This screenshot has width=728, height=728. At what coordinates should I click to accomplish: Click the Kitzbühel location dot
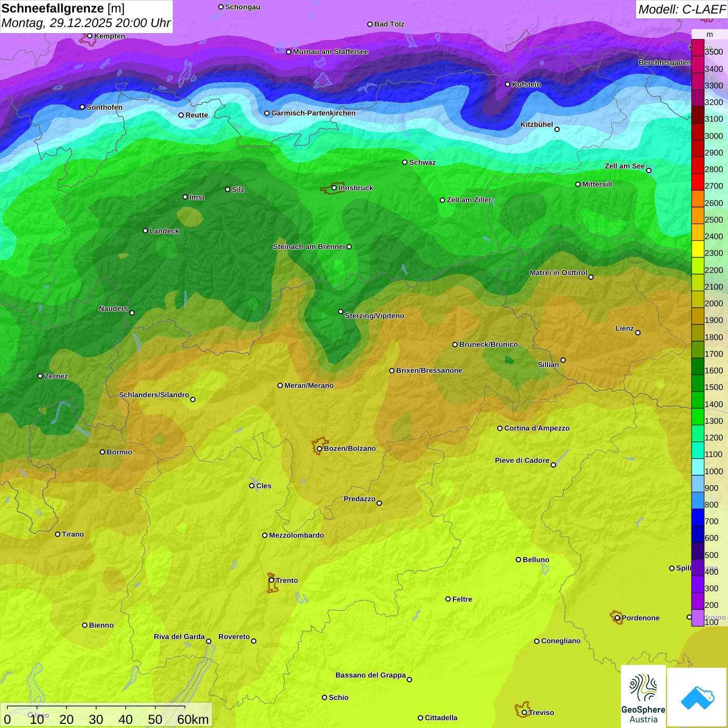tap(557, 129)
